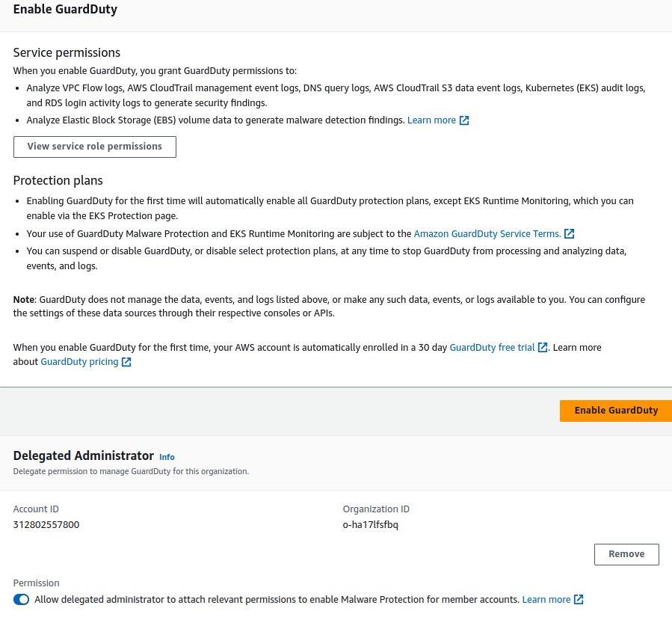Click the Organization ID value o-ha17lfsfbq
The image size is (672, 620).
point(371,524)
